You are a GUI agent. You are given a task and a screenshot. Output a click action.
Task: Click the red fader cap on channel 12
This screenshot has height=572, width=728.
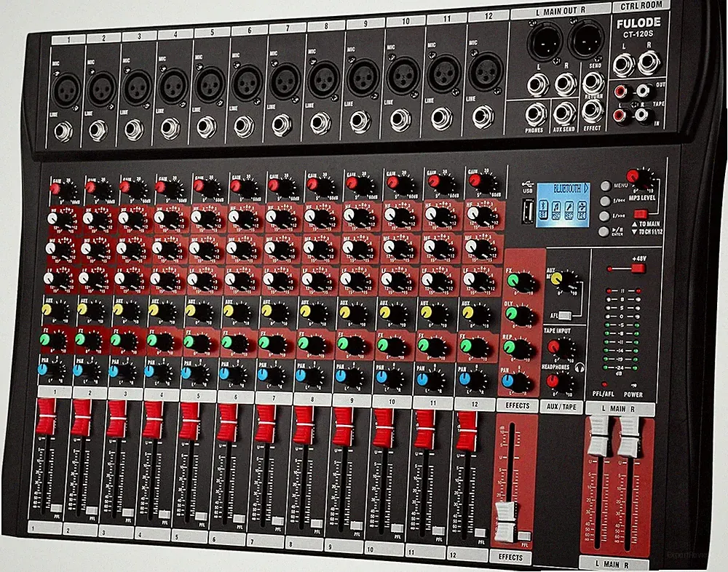click(467, 432)
